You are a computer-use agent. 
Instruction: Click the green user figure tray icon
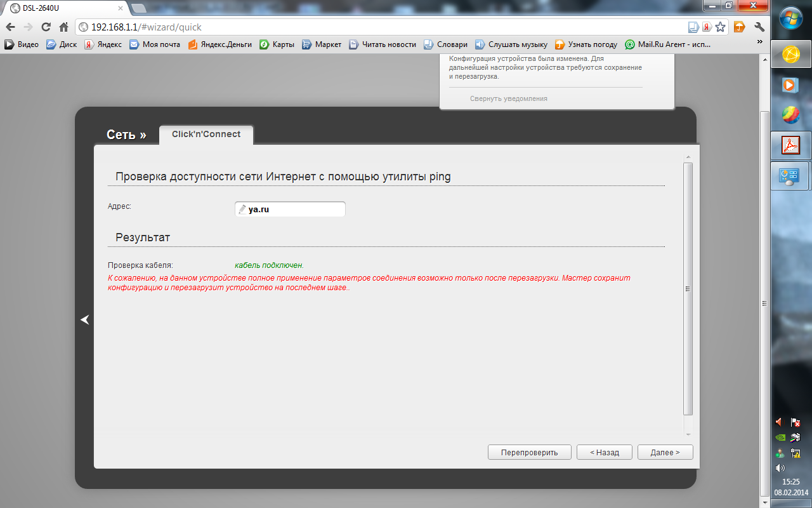780,453
